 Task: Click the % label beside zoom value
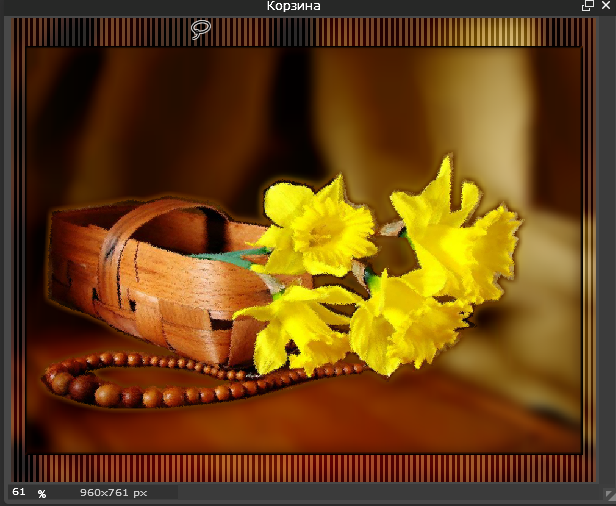(x=42, y=494)
